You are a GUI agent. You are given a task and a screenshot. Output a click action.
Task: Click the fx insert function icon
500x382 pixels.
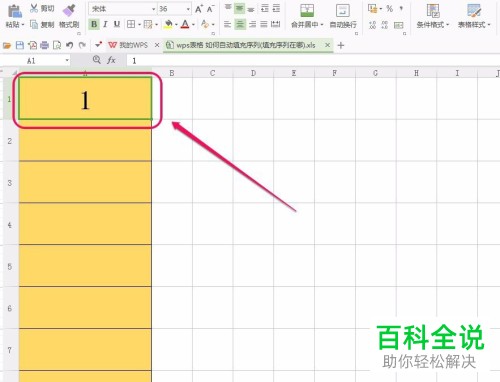(111, 60)
